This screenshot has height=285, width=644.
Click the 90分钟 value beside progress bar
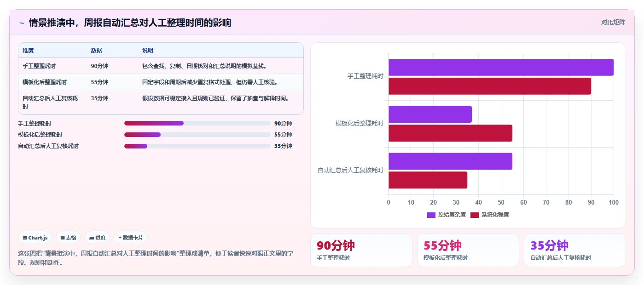pyautogui.click(x=283, y=123)
